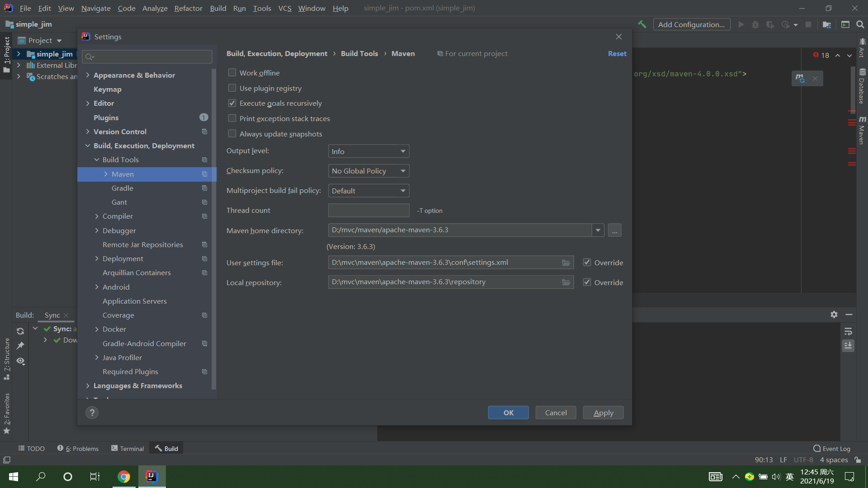Viewport: 868px width, 488px height.
Task: Open Chrome from the Windows taskbar
Action: tap(123, 477)
